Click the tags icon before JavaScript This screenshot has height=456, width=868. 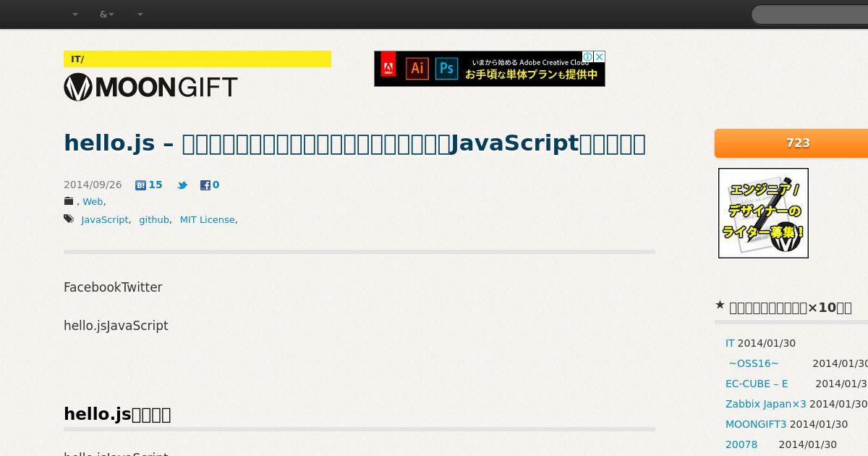(69, 219)
